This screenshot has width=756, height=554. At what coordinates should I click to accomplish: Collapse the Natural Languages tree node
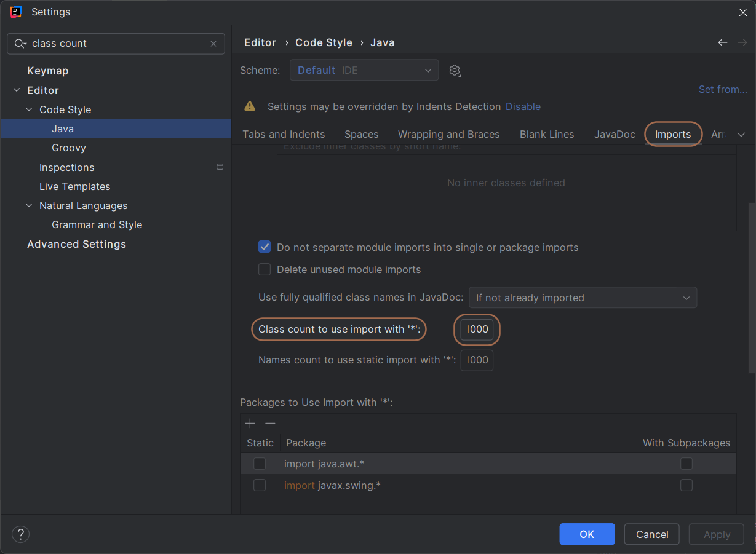29,205
